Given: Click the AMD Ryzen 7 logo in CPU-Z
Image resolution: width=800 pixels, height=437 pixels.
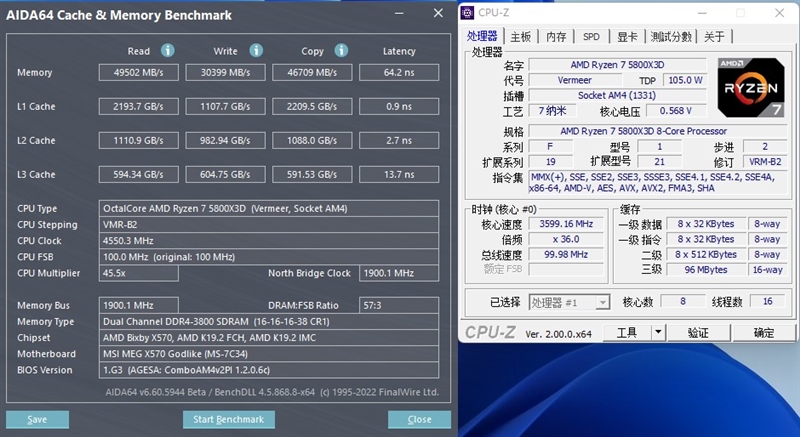Looking at the screenshot, I should tap(751, 87).
